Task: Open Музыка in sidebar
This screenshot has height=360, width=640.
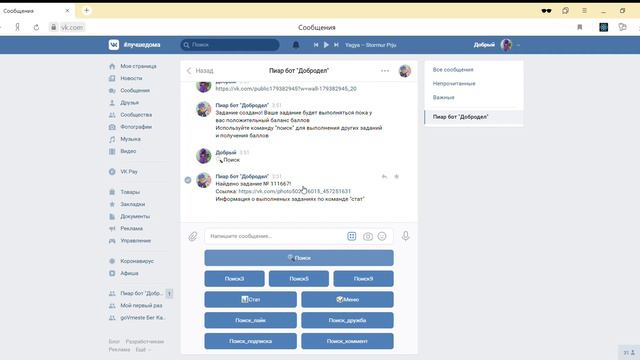Action: [x=130, y=139]
